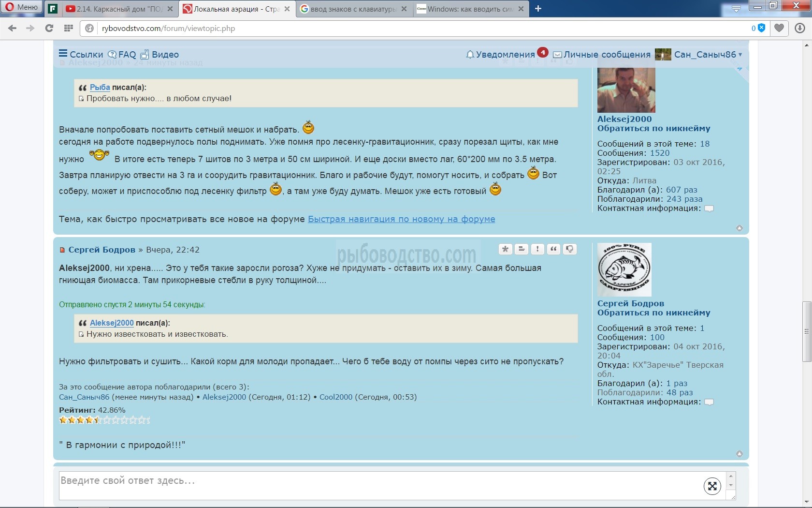Open quoted Aleksej2000 user link
This screenshot has height=508, width=812.
(112, 323)
